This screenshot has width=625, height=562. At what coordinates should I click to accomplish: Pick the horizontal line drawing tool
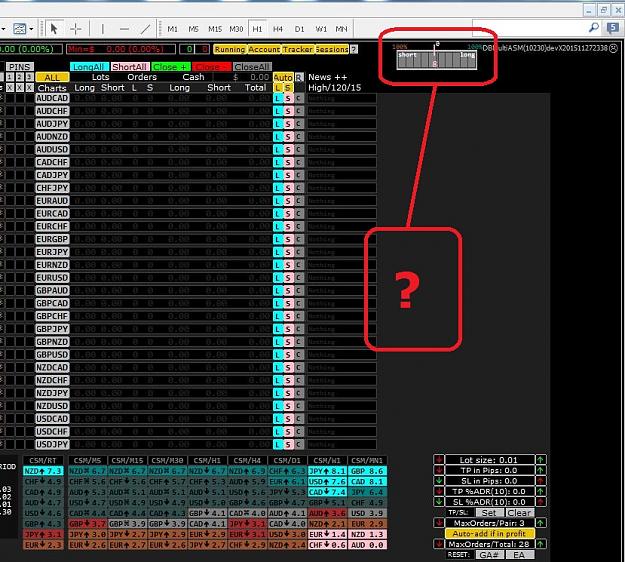pos(124,29)
